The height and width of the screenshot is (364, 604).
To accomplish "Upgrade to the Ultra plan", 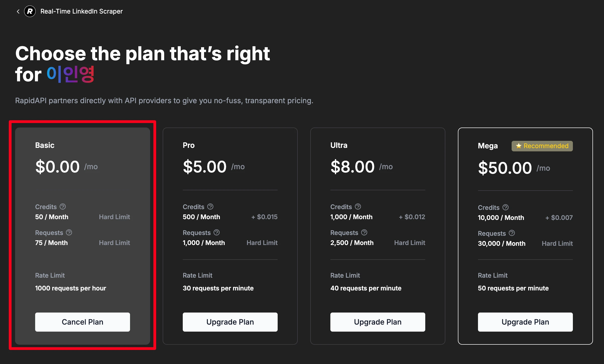I will click(x=378, y=322).
